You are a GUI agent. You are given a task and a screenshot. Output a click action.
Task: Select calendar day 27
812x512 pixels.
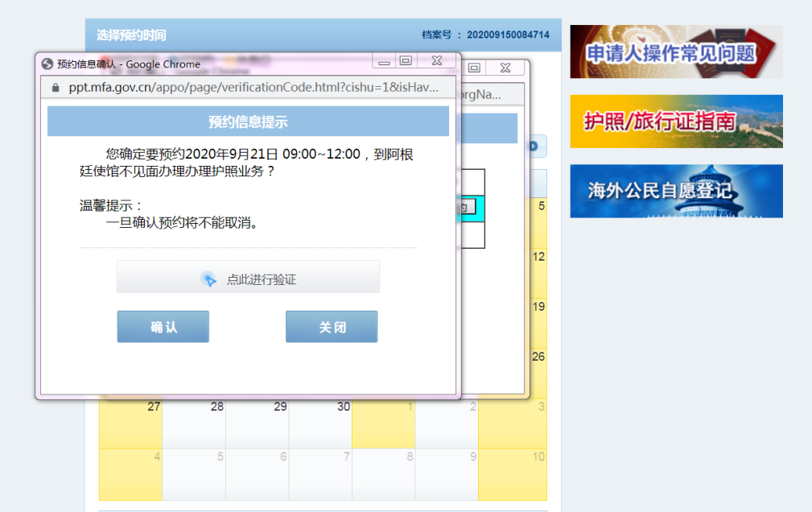pyautogui.click(x=130, y=423)
